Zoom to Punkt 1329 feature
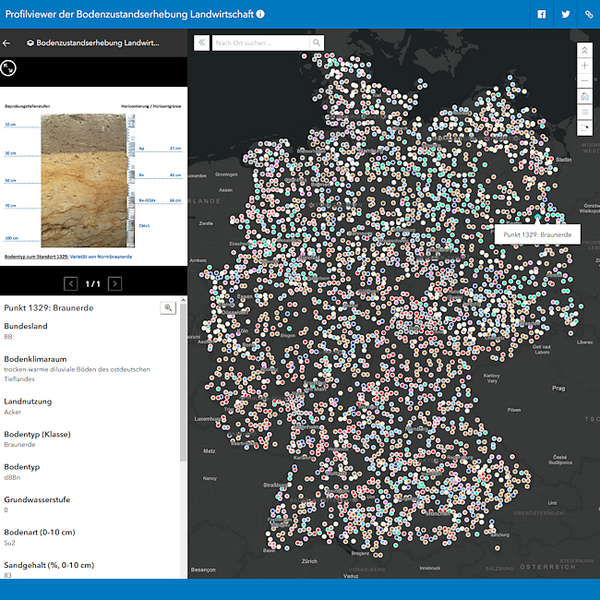The width and height of the screenshot is (600, 600). (x=168, y=308)
